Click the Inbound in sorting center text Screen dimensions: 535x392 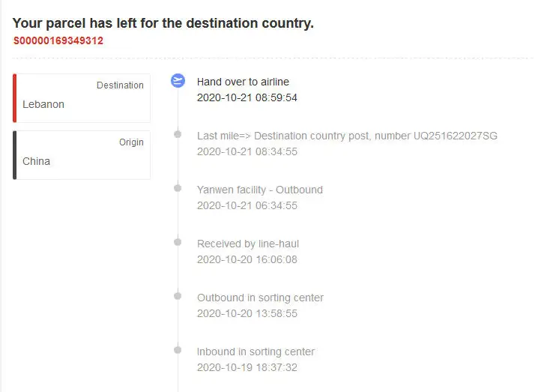click(256, 352)
